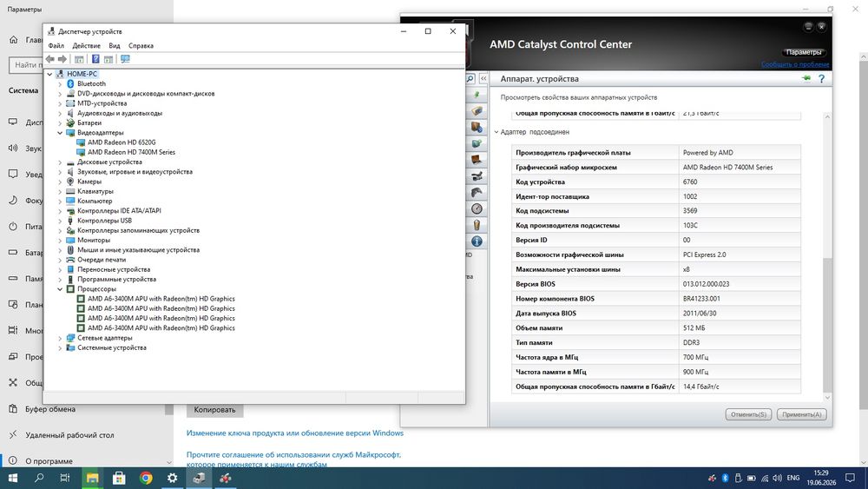Viewport: 868px width, 489px height.
Task: Expand the Мониторы category
Action: coord(60,241)
